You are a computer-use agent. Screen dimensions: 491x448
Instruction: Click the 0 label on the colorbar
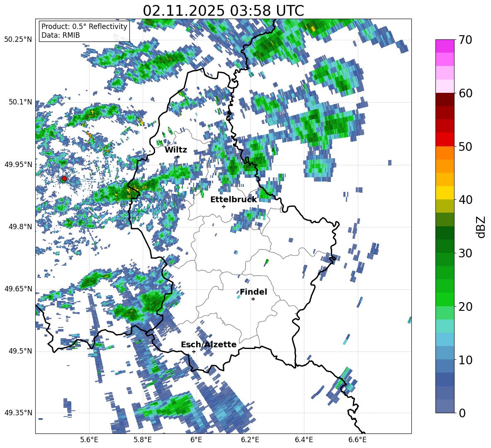point(462,413)
